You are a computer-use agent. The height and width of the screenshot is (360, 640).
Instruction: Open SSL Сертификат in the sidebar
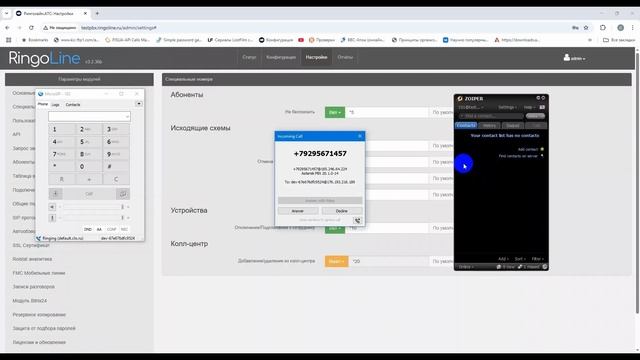pos(31,245)
